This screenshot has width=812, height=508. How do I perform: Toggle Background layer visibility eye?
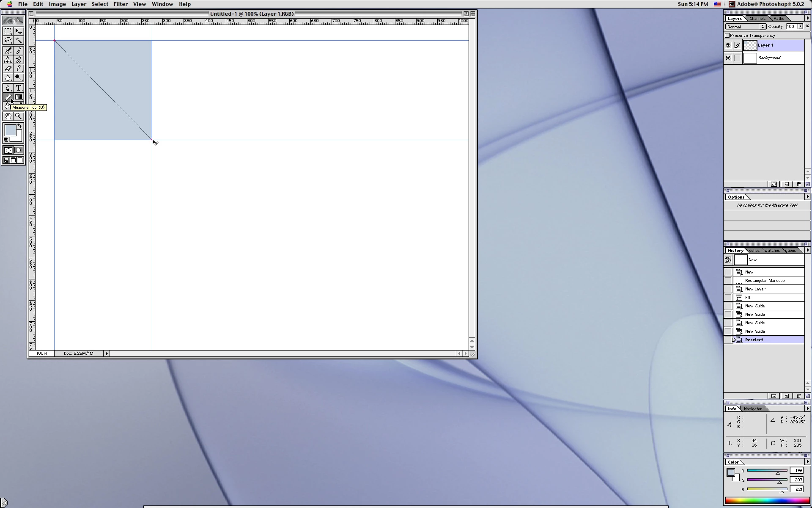728,58
